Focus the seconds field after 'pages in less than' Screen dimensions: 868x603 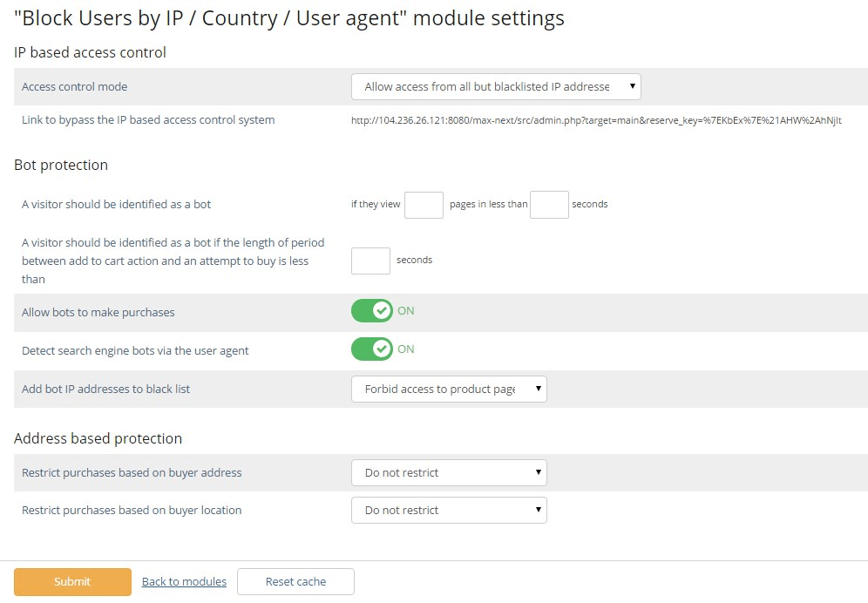click(x=549, y=205)
